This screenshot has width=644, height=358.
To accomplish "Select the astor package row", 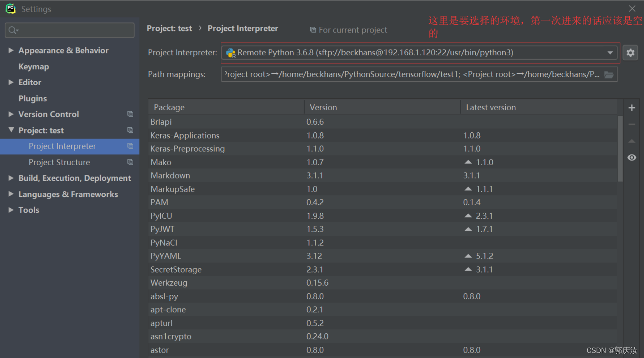I will click(383, 350).
